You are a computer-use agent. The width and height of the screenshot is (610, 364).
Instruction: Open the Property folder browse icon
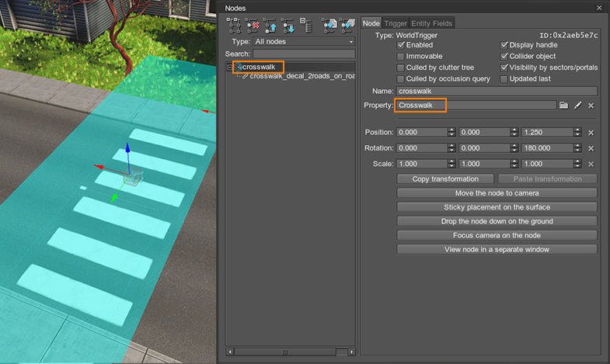(x=564, y=106)
